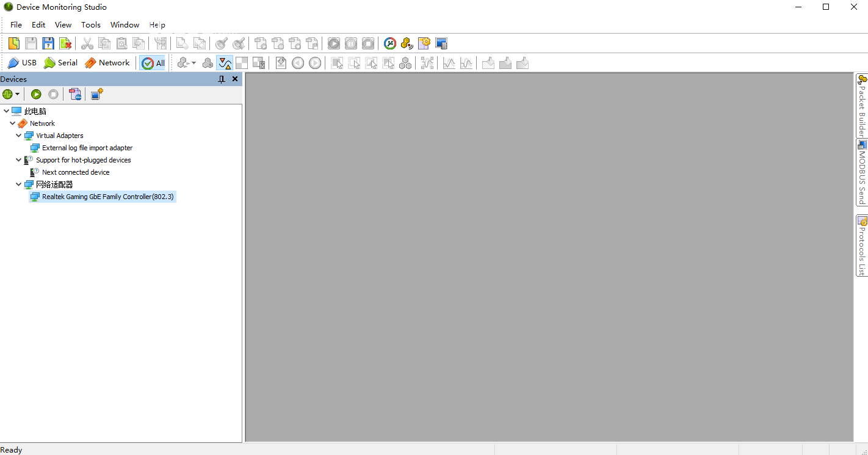868x455 pixels.
Task: Click the checkerboard with speaker icon
Action: pyautogui.click(x=259, y=63)
